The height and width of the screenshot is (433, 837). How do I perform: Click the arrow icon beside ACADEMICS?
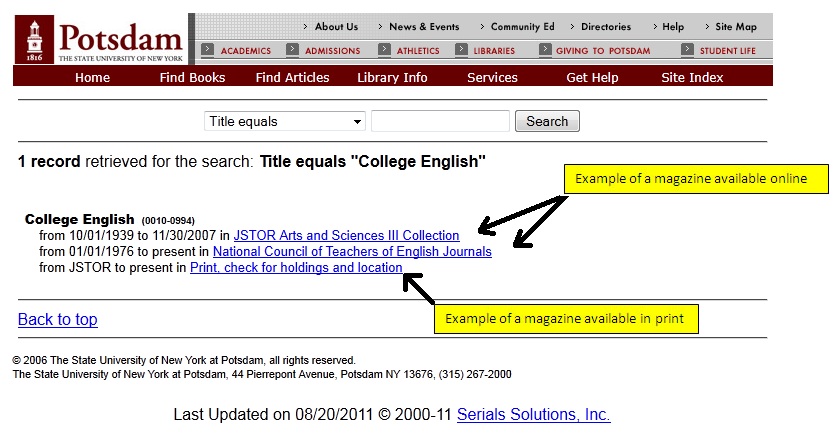207,50
